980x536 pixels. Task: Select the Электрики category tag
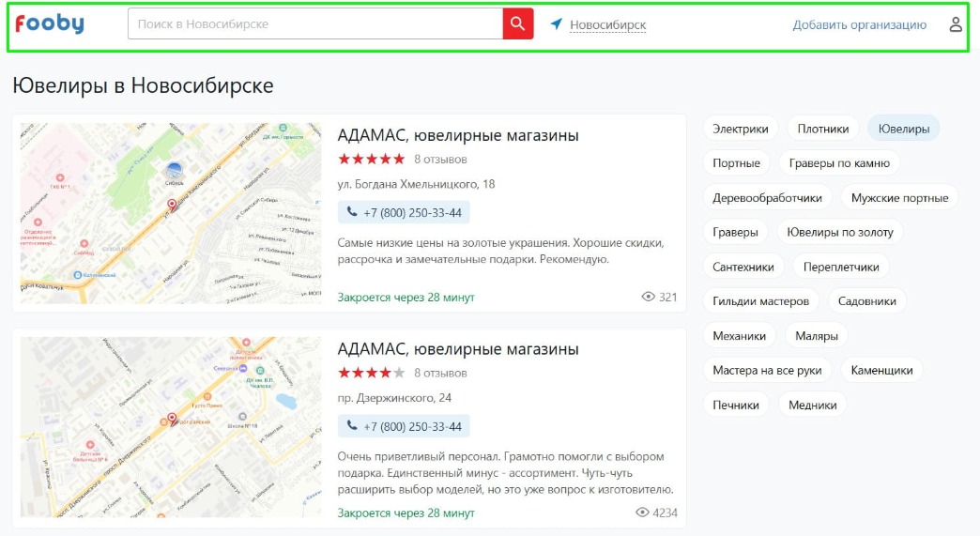(741, 129)
